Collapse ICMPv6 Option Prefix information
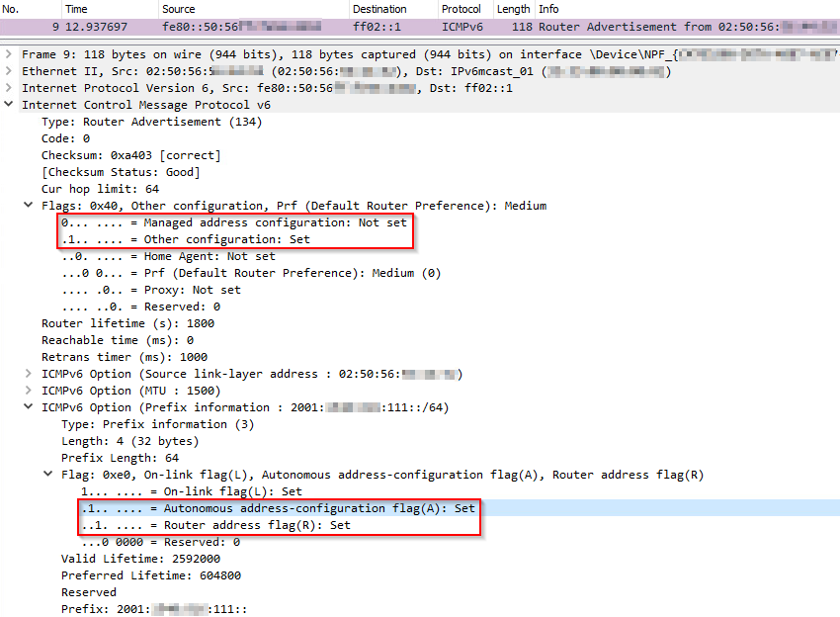The image size is (840, 617). [28, 407]
